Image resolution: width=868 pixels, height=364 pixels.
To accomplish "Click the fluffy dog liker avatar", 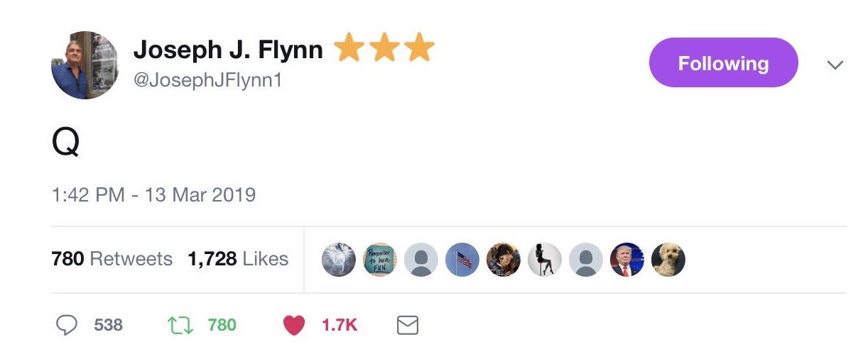I will click(x=668, y=260).
